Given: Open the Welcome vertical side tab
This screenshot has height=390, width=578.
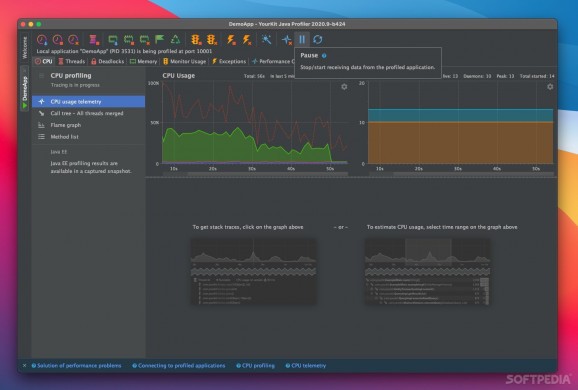Looking at the screenshot, I should point(24,48).
